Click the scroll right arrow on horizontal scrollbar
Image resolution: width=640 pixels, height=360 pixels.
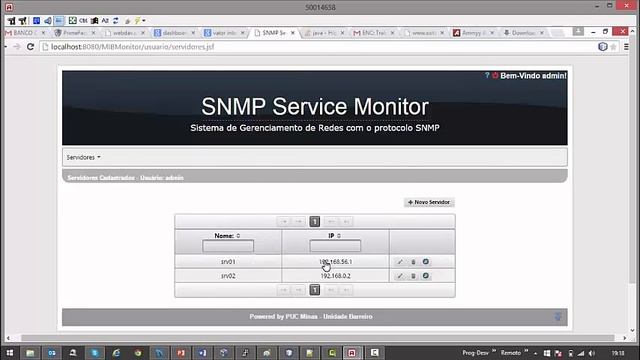[624, 338]
